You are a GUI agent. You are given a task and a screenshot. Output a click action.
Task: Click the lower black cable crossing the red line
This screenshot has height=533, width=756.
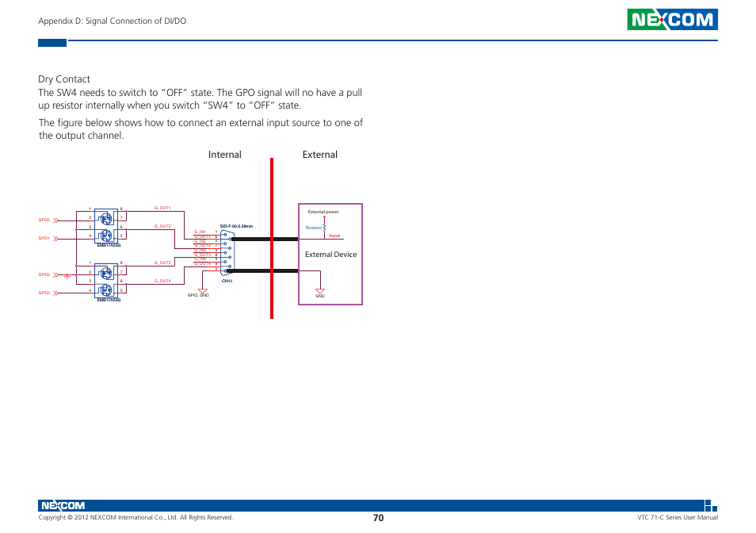263,271
